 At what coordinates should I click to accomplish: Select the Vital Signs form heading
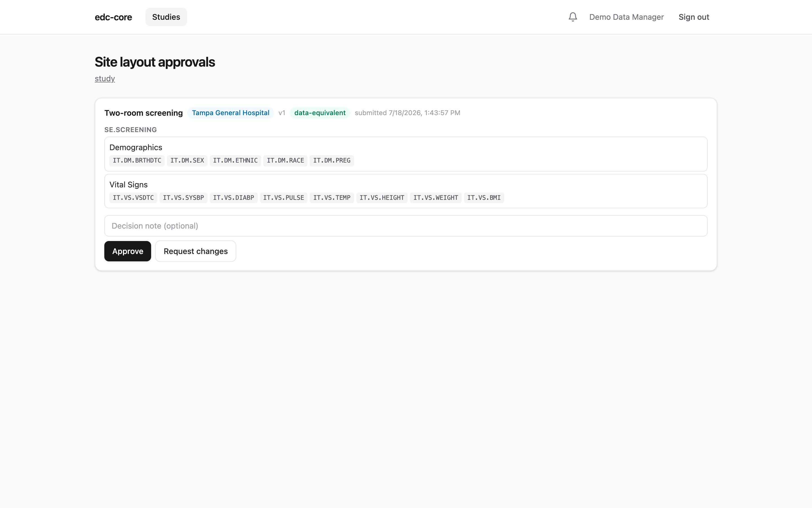pyautogui.click(x=129, y=185)
